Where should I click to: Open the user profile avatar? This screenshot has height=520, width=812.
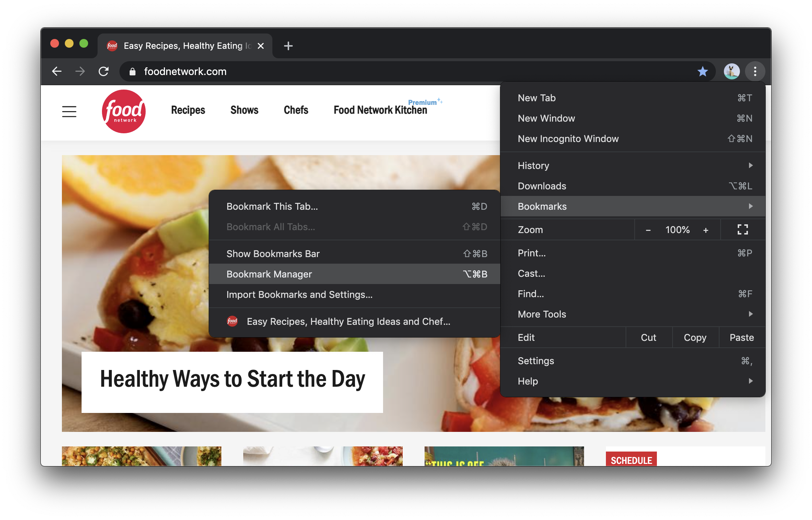tap(732, 71)
